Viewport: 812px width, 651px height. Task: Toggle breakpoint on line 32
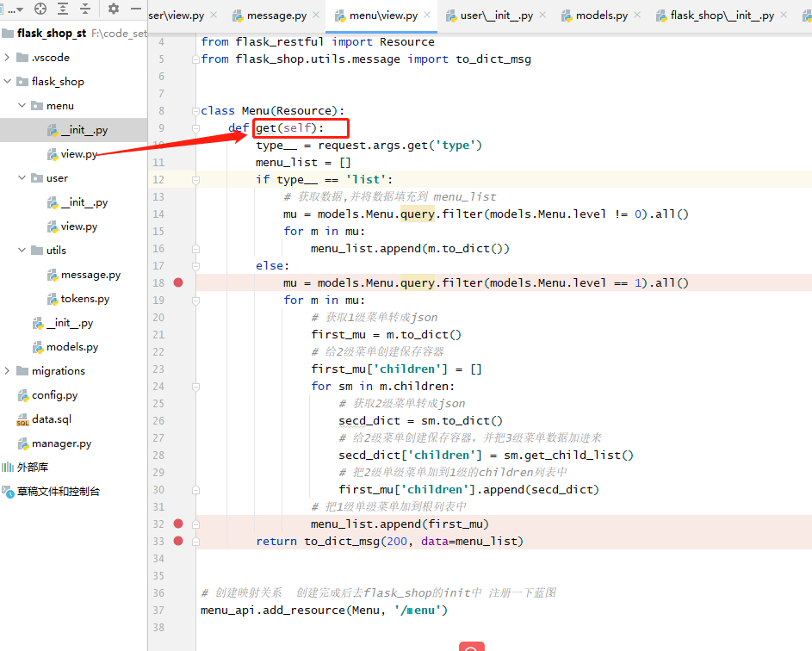click(178, 524)
